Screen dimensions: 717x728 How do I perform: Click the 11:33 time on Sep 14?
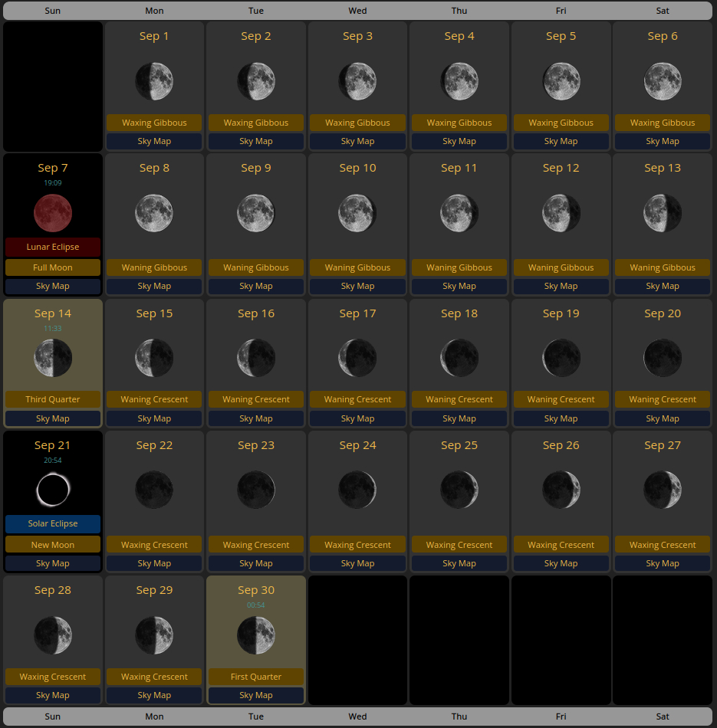point(53,329)
